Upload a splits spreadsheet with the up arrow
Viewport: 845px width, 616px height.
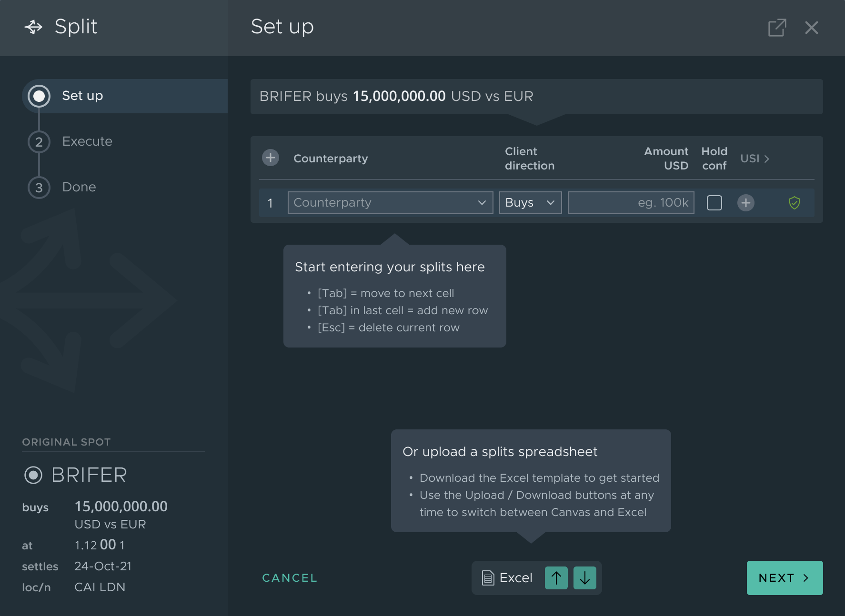pyautogui.click(x=556, y=578)
